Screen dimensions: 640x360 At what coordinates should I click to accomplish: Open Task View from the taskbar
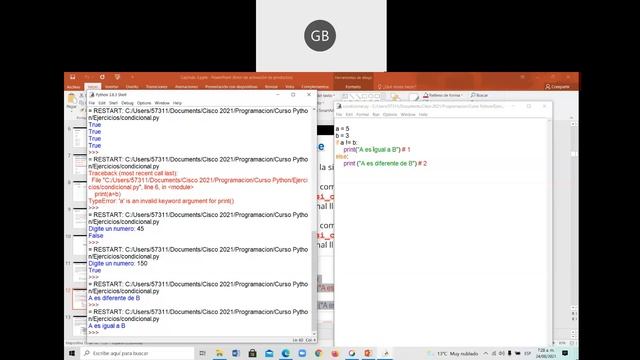[202, 353]
